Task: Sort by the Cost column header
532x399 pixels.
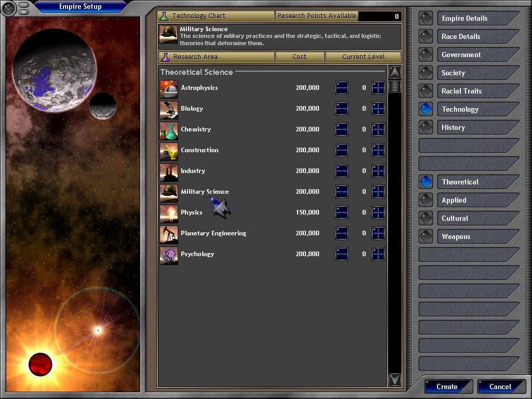Action: [300, 57]
